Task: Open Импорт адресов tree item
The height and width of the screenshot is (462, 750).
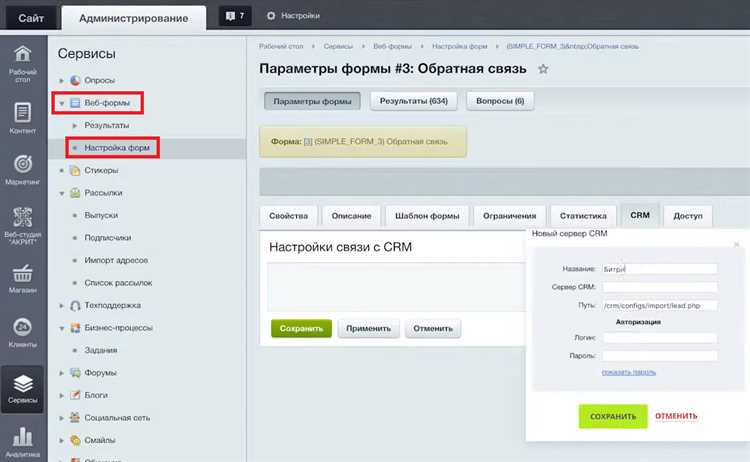Action: click(116, 260)
